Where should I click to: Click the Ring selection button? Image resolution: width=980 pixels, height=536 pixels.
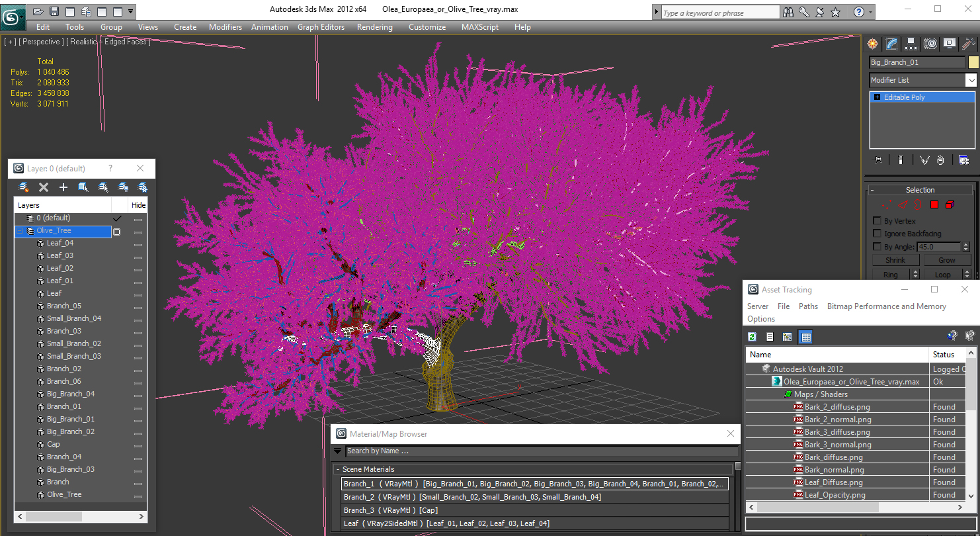(x=890, y=275)
